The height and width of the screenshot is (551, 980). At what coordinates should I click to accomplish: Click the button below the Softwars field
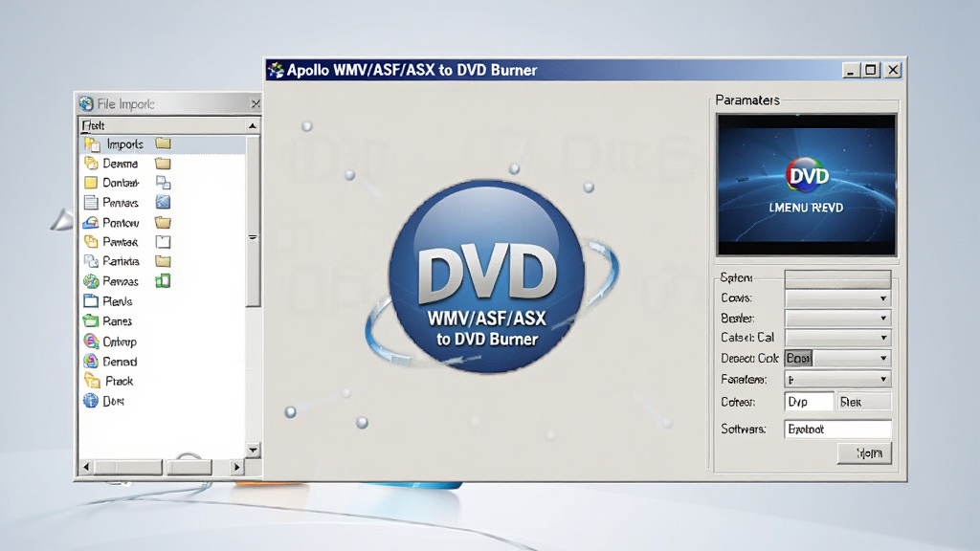tap(864, 452)
